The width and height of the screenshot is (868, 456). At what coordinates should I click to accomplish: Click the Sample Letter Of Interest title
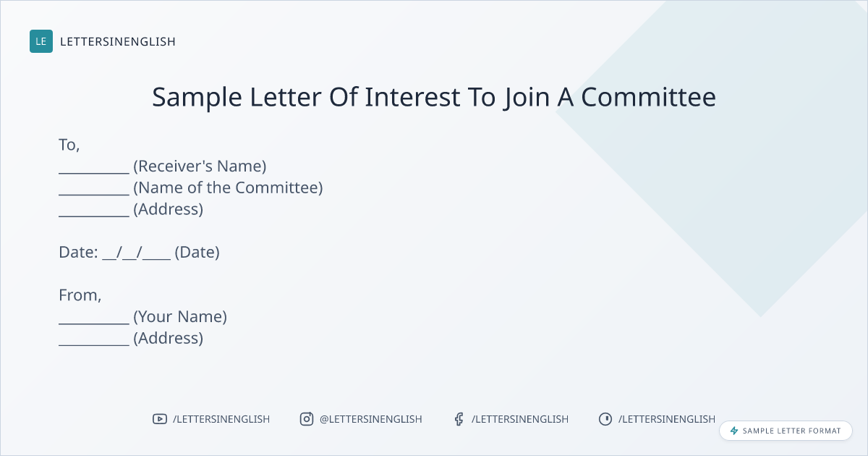(x=434, y=97)
